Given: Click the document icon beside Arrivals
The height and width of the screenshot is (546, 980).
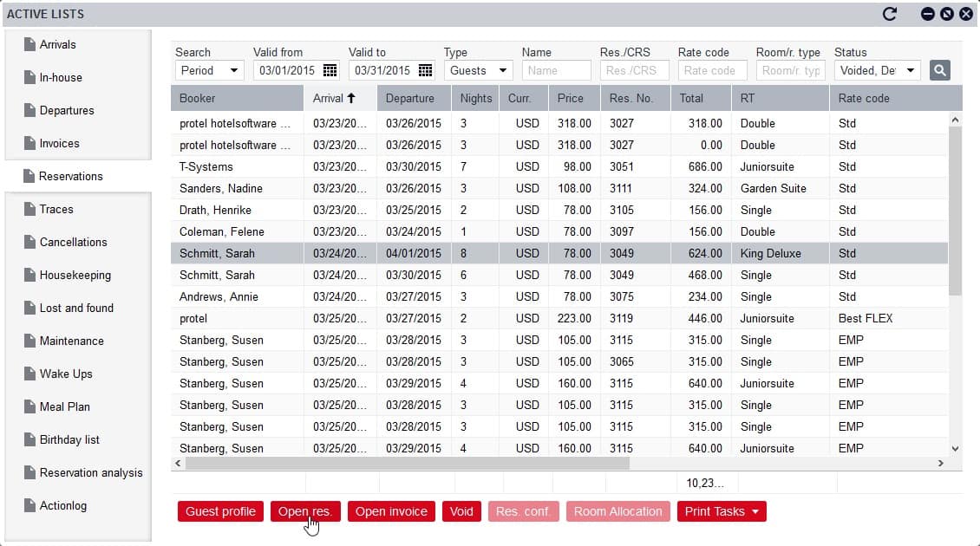Looking at the screenshot, I should [x=30, y=44].
